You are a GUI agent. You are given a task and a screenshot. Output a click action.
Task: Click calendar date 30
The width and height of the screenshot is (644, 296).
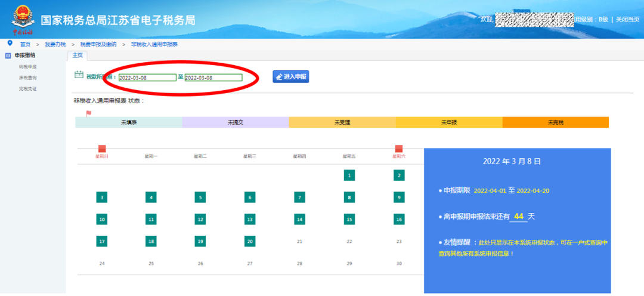[399, 264]
